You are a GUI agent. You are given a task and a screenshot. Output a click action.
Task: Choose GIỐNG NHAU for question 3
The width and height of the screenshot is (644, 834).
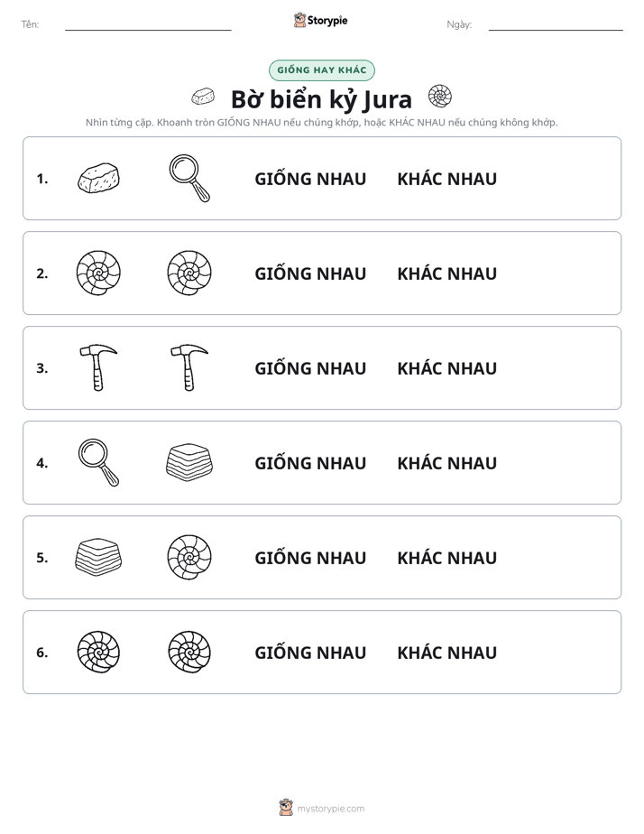(x=310, y=367)
